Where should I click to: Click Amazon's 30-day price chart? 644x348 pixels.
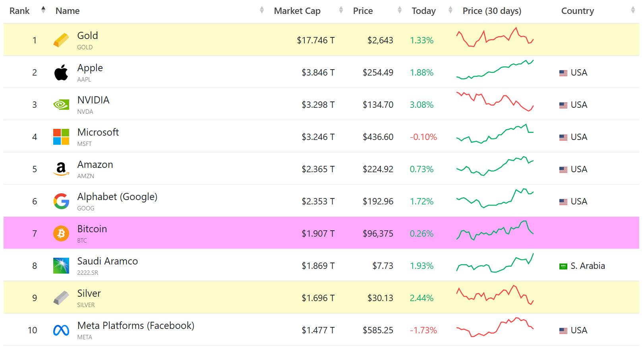point(495,166)
